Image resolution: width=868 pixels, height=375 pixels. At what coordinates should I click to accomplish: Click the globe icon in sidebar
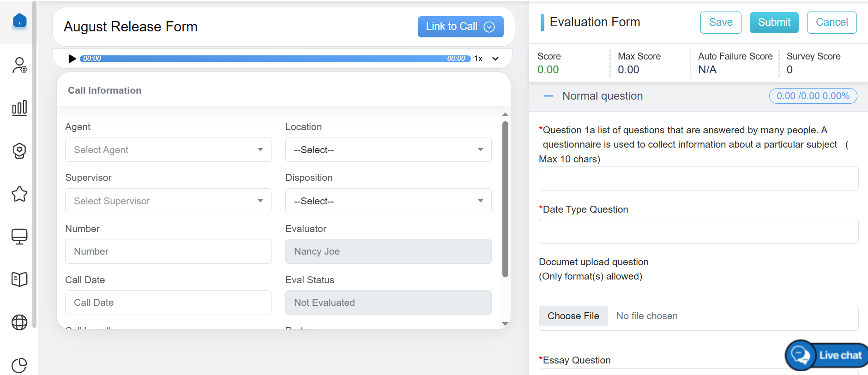click(x=19, y=322)
